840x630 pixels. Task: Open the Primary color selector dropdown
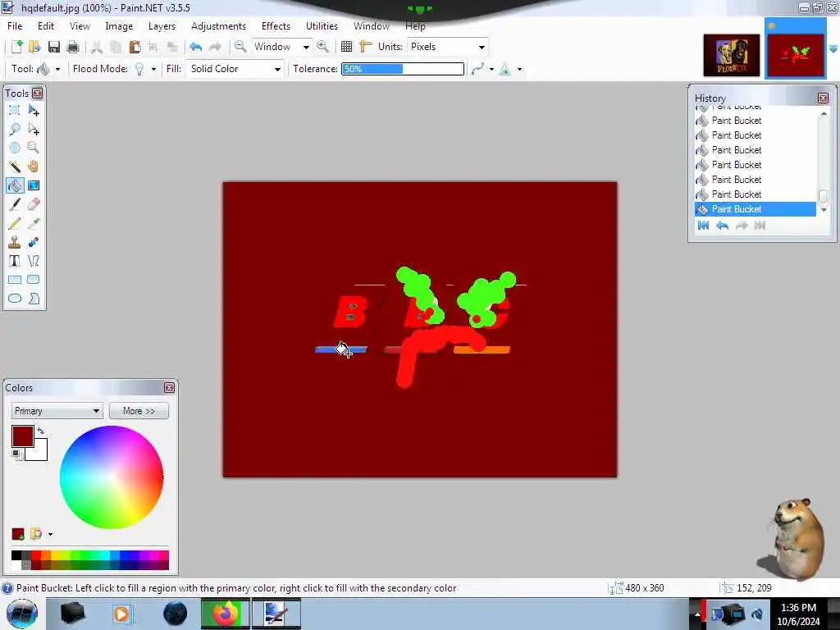click(57, 411)
